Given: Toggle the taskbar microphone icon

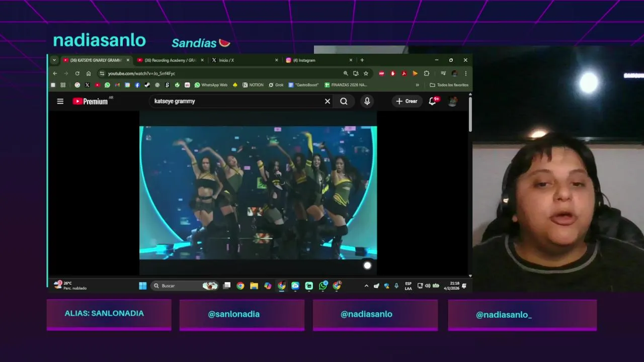Looking at the screenshot, I should pos(396,286).
